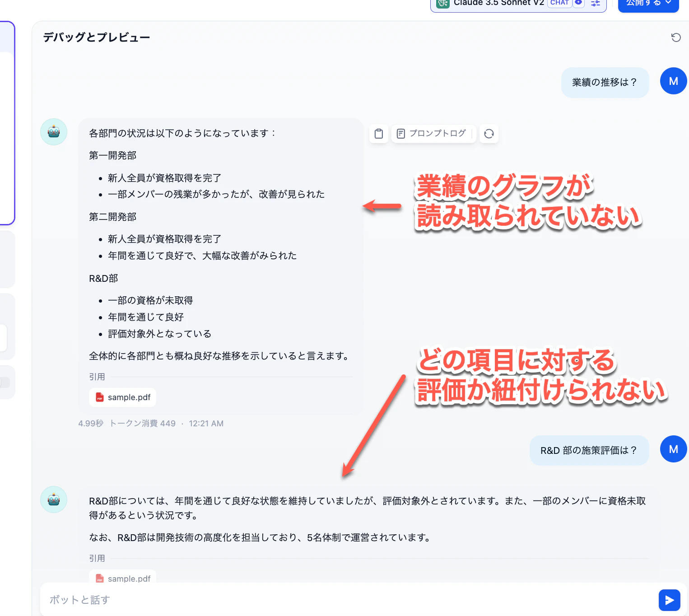Click the restart conversation refresh icon
Screen dimensions: 689x616
coord(675,37)
